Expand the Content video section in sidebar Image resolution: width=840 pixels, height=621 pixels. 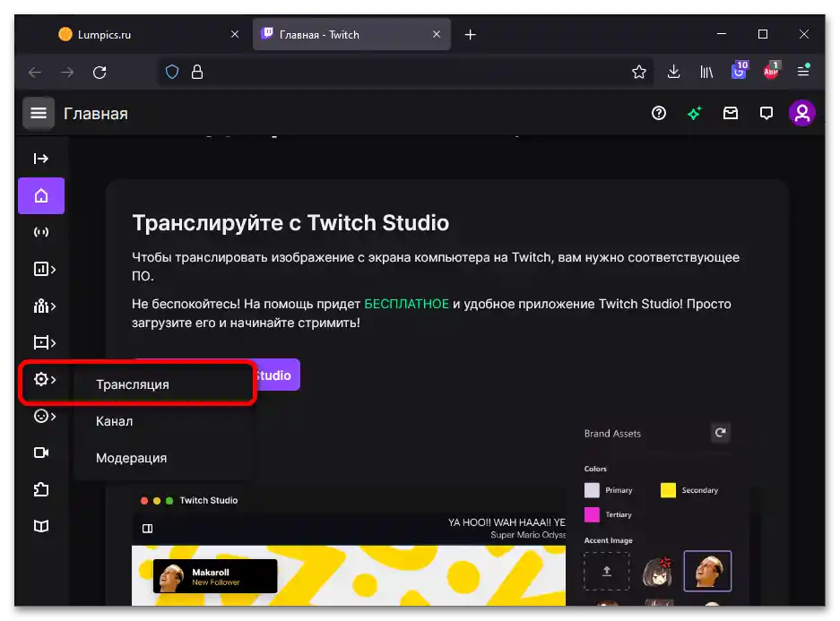[45, 342]
